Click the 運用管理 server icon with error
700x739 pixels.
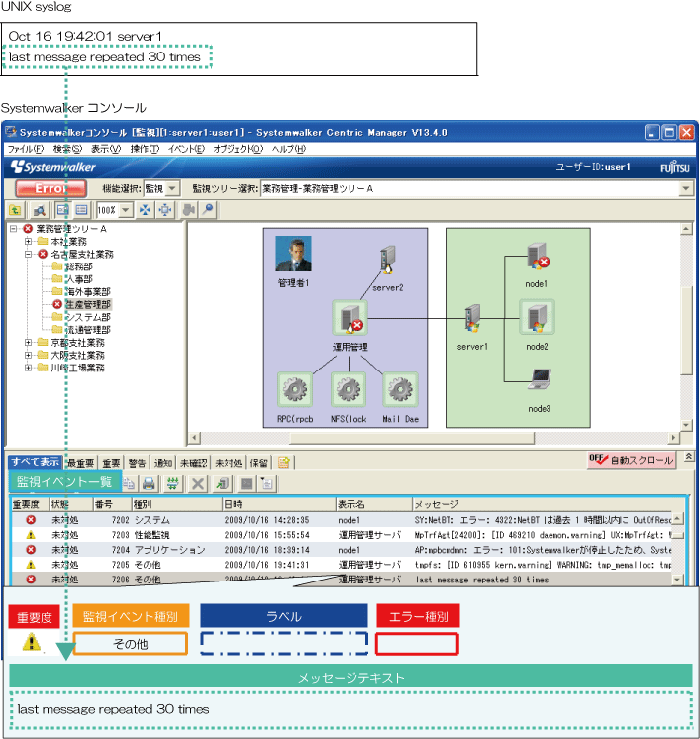coord(350,318)
